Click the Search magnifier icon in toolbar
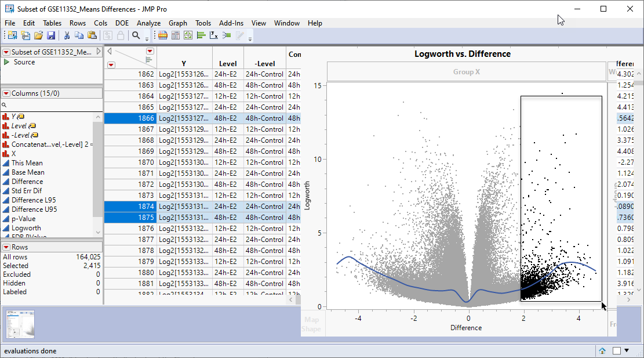The width and height of the screenshot is (644, 358). (136, 35)
